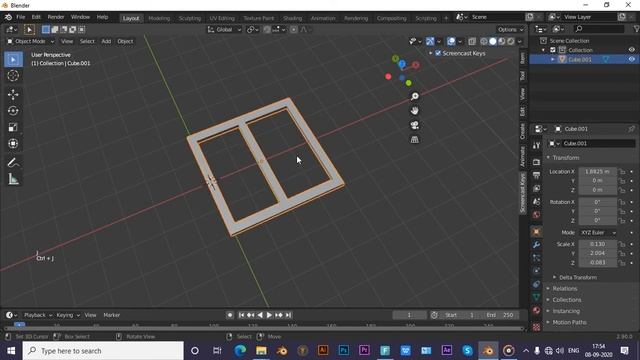This screenshot has width=640, height=360.
Task: Select the Move tool
Action: (x=13, y=95)
